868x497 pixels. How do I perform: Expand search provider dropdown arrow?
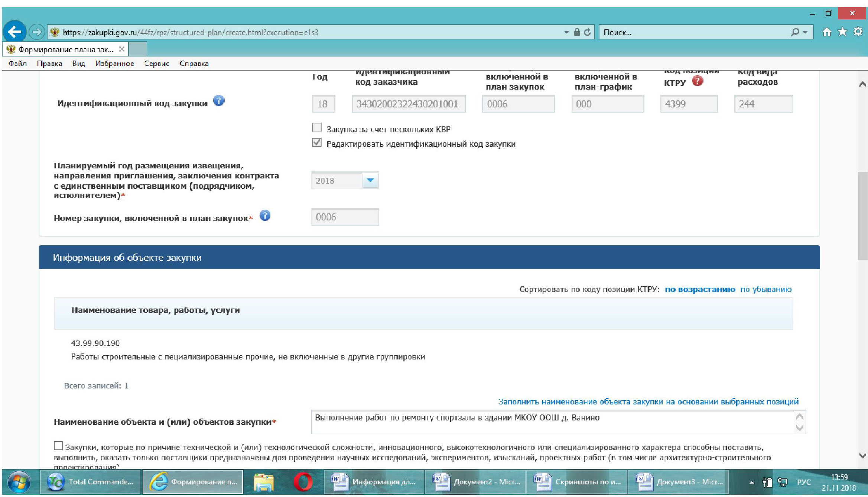(805, 32)
